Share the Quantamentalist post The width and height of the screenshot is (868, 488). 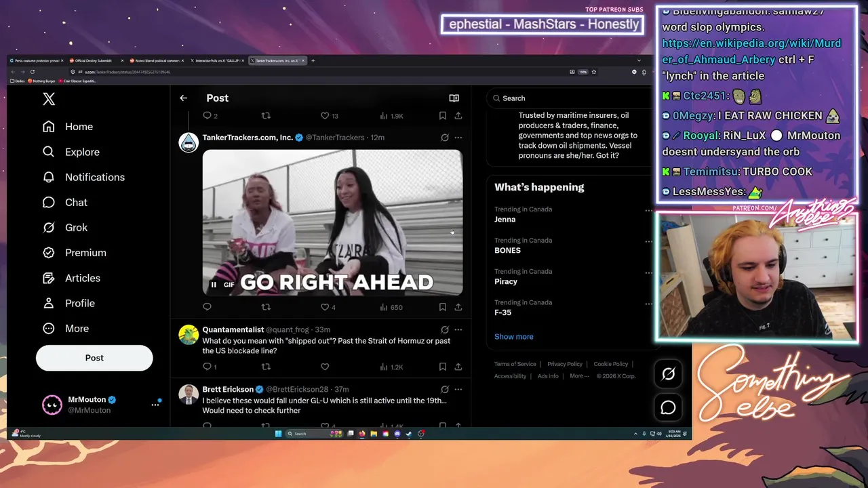click(458, 367)
